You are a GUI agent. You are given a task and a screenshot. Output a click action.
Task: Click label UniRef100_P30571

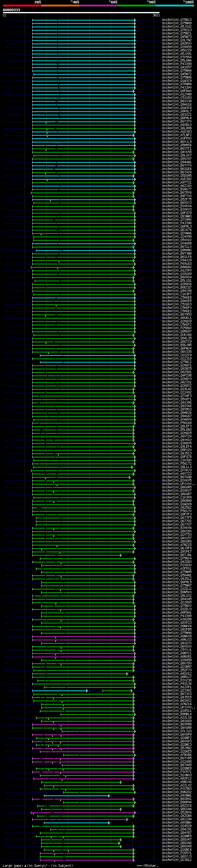(177, 772)
